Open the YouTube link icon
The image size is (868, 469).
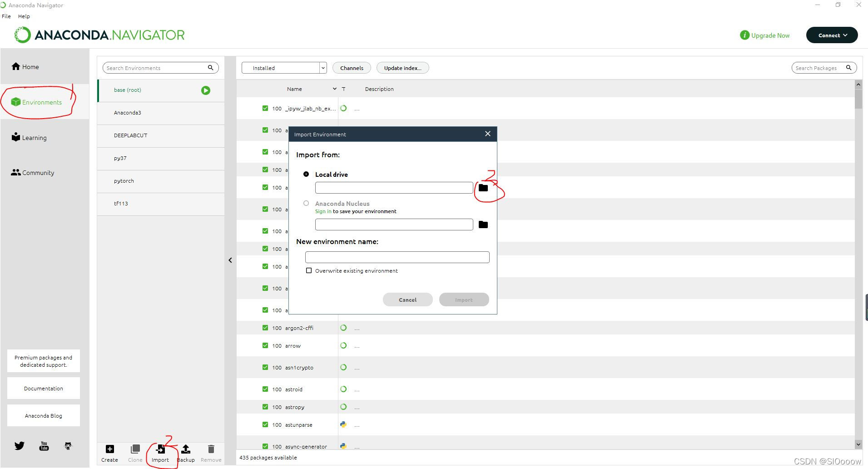pyautogui.click(x=44, y=446)
